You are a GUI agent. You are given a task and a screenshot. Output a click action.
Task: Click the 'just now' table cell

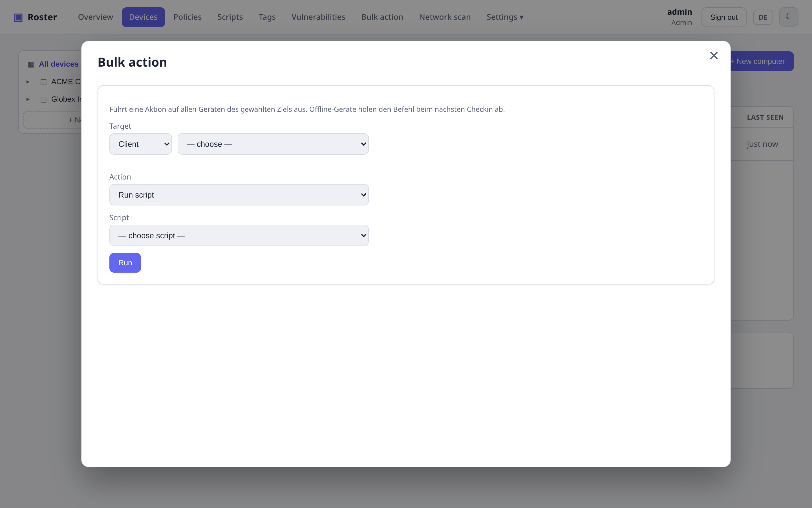[x=762, y=144]
